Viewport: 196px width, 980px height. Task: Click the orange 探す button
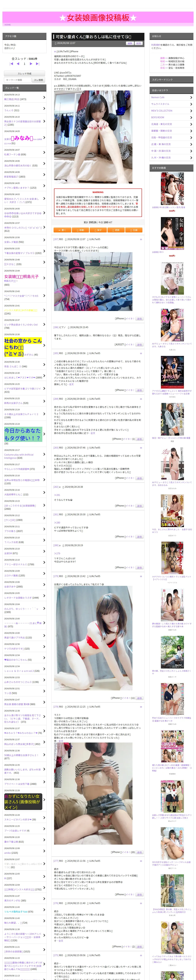pyautogui.click(x=98, y=230)
